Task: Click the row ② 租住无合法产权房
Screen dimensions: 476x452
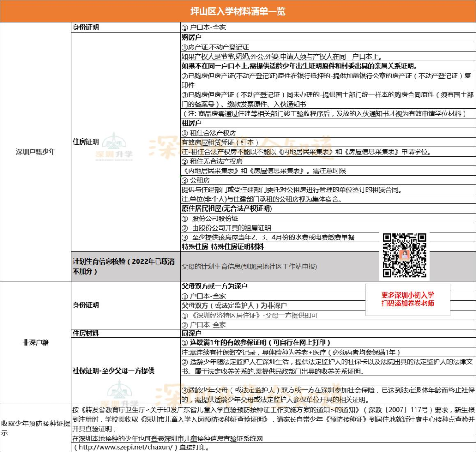Action: point(328,161)
